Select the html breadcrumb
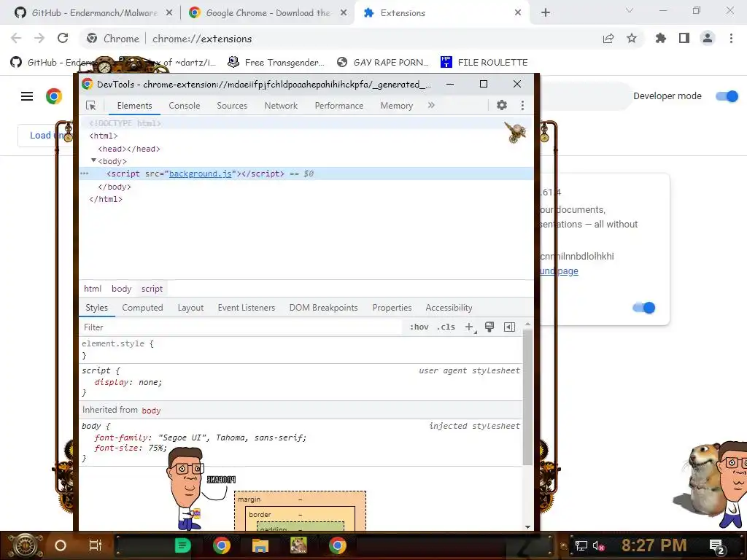The height and width of the screenshot is (560, 747). (x=93, y=289)
